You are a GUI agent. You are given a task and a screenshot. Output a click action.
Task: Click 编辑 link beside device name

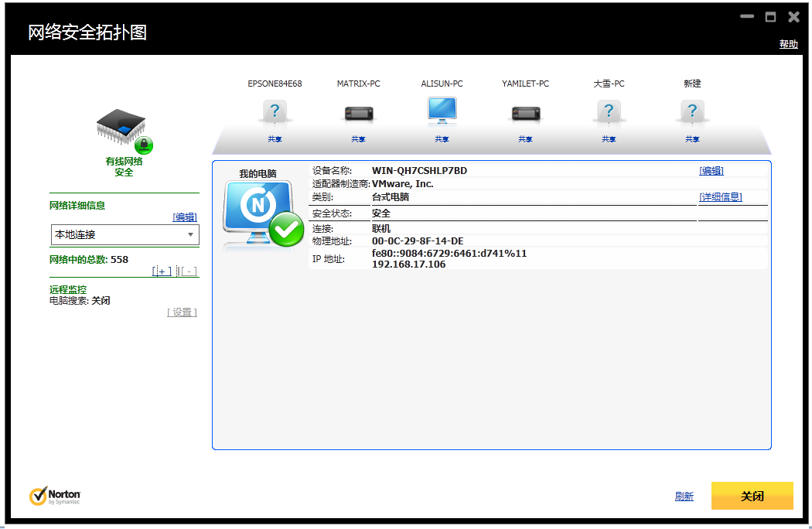pos(711,170)
